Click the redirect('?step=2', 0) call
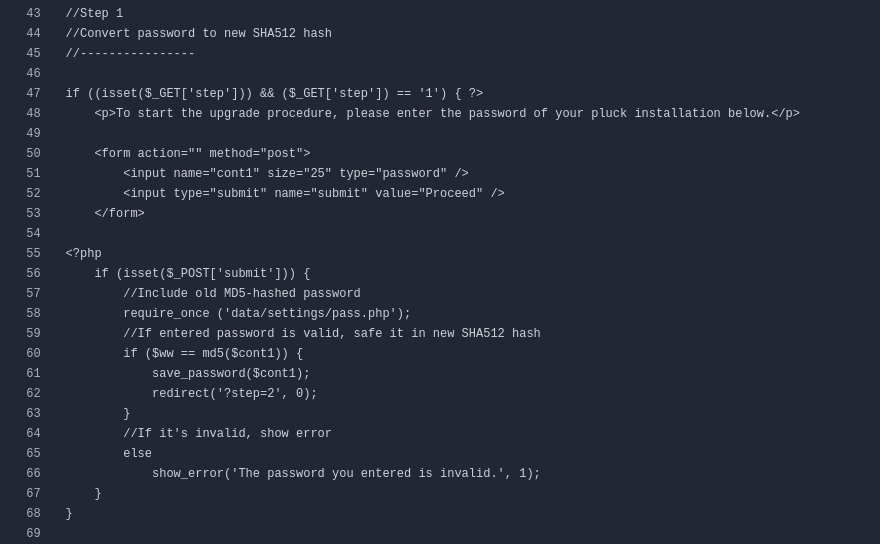880x544 pixels. coord(234,394)
